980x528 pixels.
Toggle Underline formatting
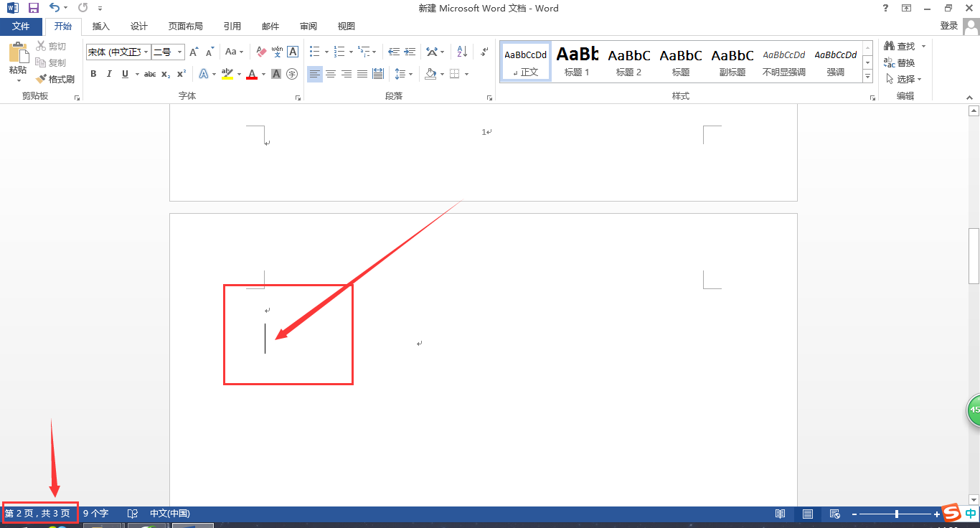[125, 74]
